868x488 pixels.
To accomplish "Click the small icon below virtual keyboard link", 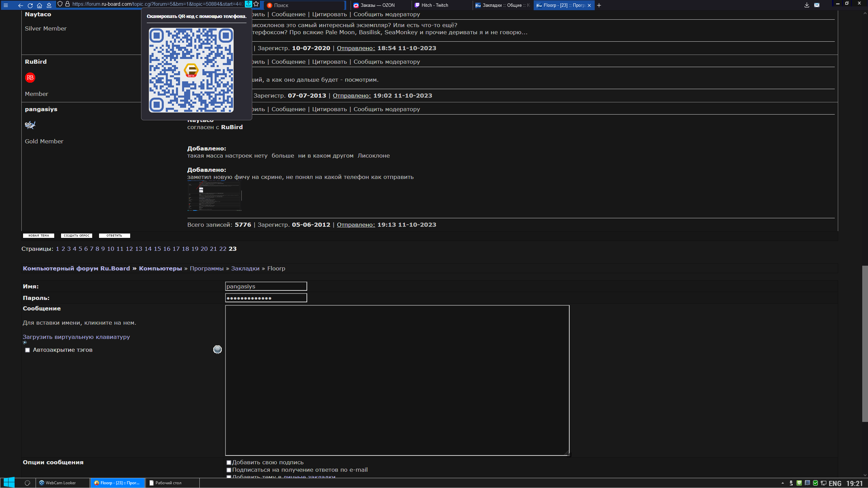I will coord(25,343).
